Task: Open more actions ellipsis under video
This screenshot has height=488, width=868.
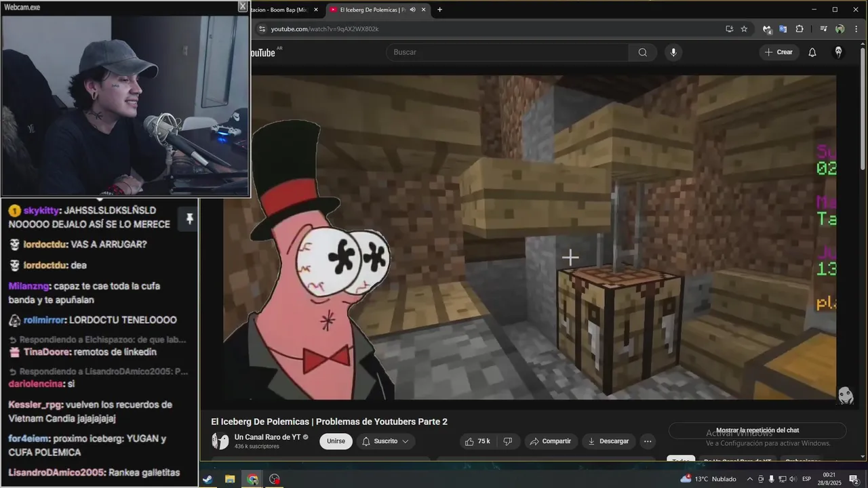Action: 648,441
